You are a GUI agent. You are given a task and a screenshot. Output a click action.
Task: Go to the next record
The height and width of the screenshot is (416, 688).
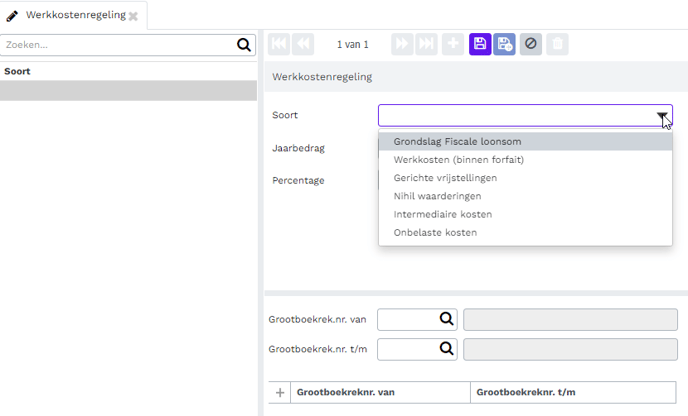[402, 44]
